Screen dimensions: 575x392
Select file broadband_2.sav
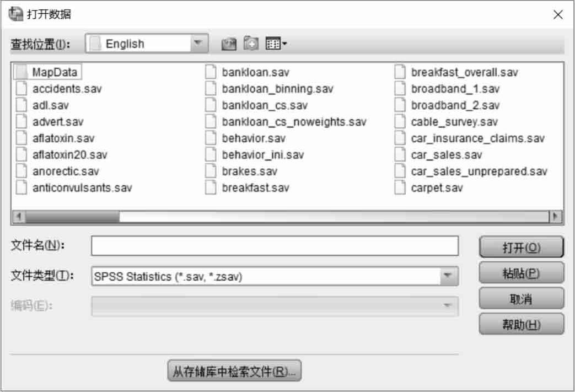click(x=448, y=105)
